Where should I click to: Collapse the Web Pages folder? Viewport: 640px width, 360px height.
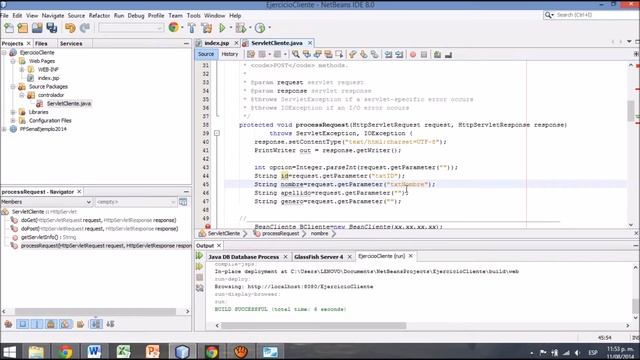(x=13, y=61)
